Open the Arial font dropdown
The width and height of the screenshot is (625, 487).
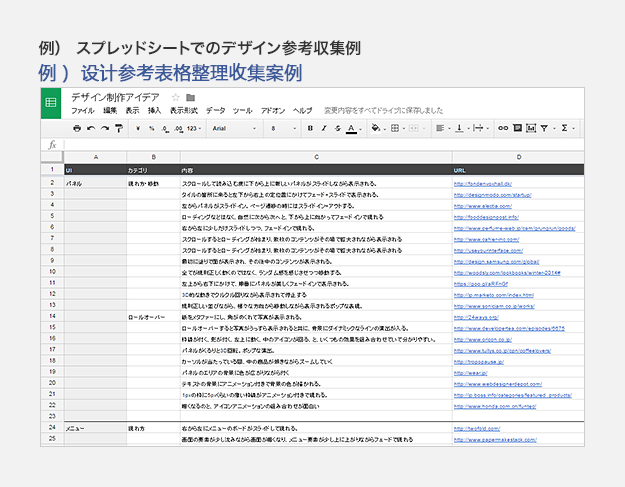(234, 128)
